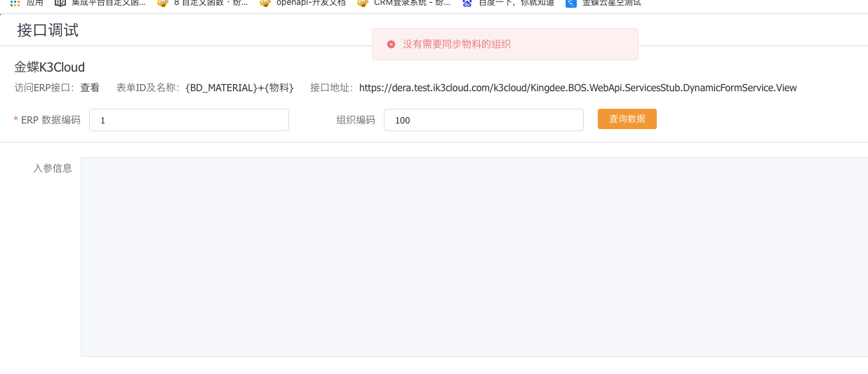Click the DynamicFormService.View interface URL text

click(x=578, y=88)
